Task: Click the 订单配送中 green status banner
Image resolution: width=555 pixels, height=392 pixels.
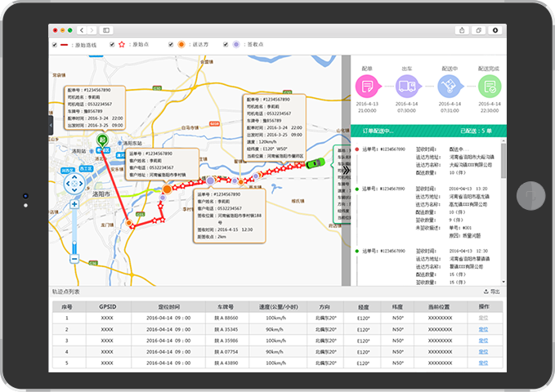Action: 428,131
